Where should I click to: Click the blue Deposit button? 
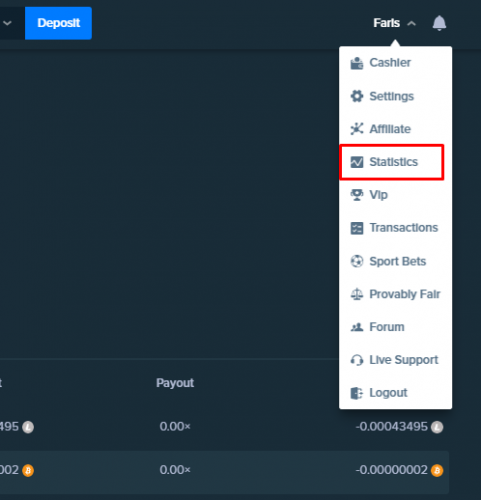(x=58, y=23)
